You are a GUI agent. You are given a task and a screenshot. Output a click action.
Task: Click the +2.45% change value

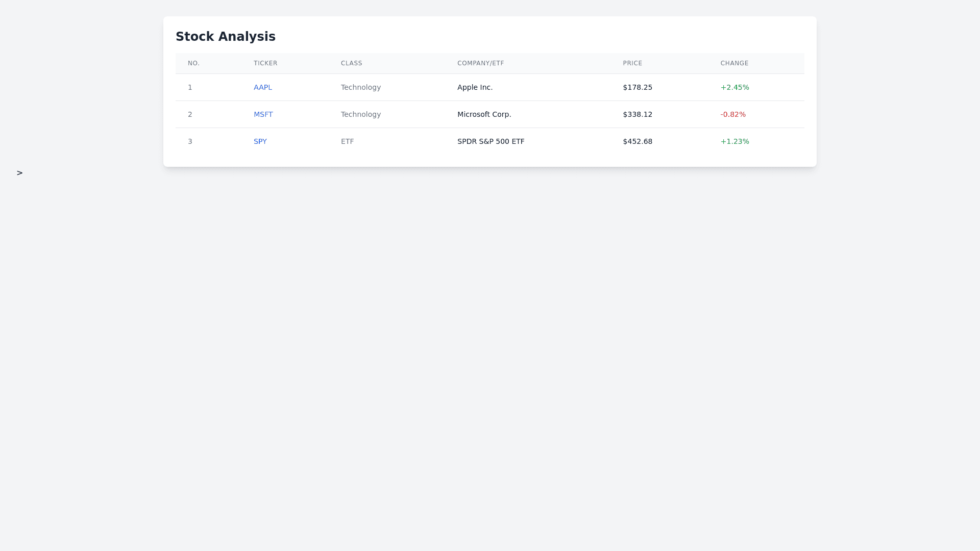(x=734, y=87)
